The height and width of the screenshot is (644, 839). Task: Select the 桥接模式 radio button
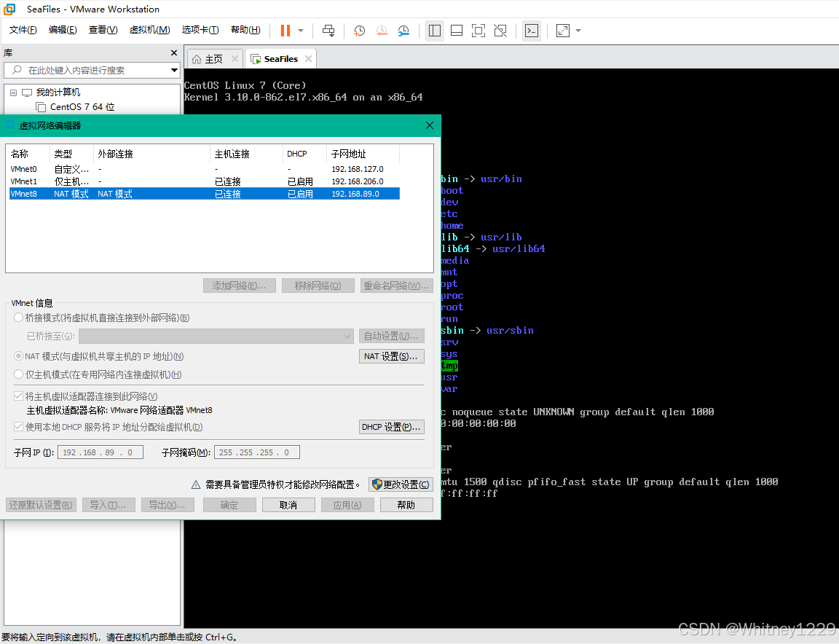tap(18, 318)
